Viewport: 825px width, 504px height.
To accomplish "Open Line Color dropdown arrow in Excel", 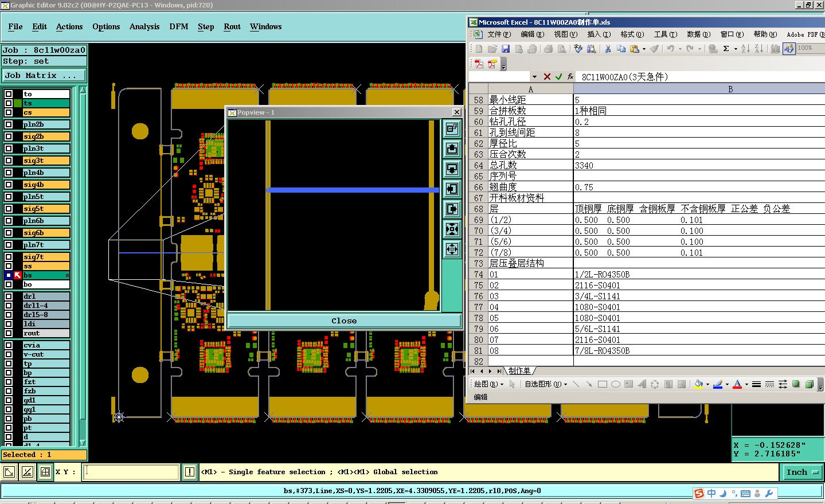I will (x=727, y=384).
